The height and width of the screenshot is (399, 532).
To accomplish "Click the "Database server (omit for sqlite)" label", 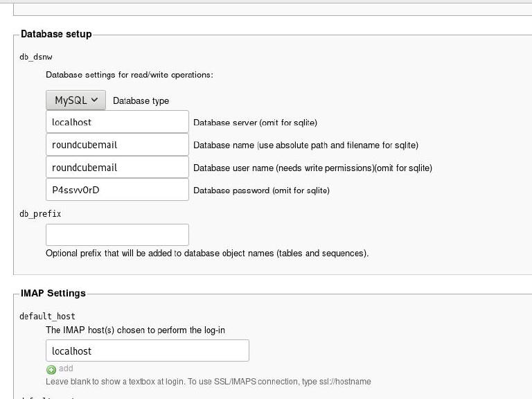I will (x=255, y=123).
